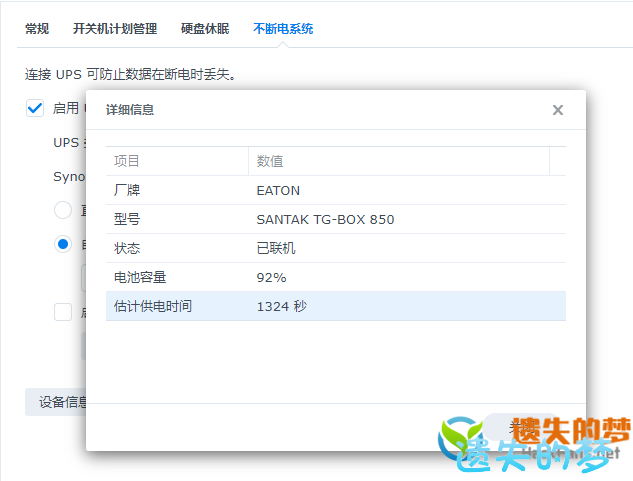The height and width of the screenshot is (481, 633).
Task: Select the SANTAK TG-BOX 850 value
Action: coord(325,219)
